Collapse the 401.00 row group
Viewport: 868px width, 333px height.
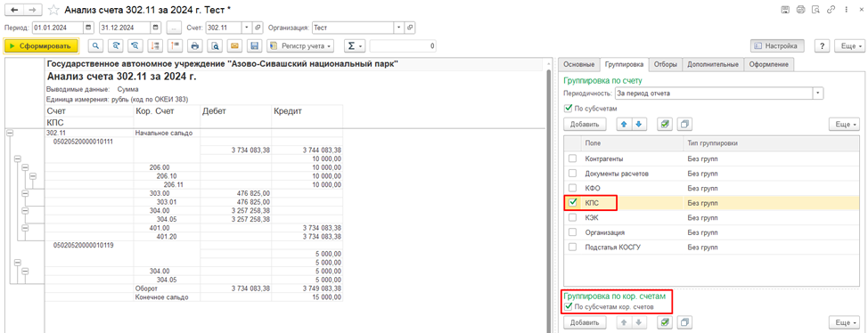click(24, 228)
